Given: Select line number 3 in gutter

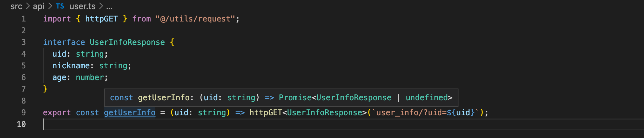Looking at the screenshot, I should (x=23, y=42).
